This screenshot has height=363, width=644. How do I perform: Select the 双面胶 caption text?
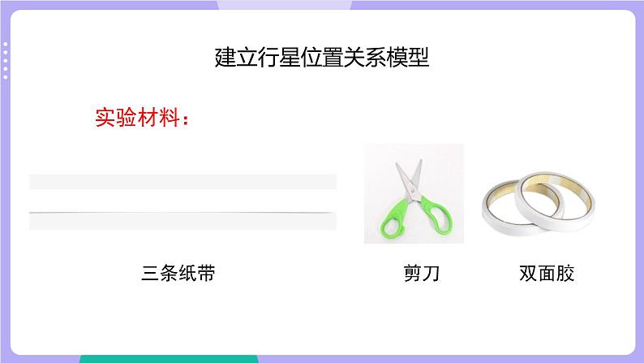click(x=547, y=274)
